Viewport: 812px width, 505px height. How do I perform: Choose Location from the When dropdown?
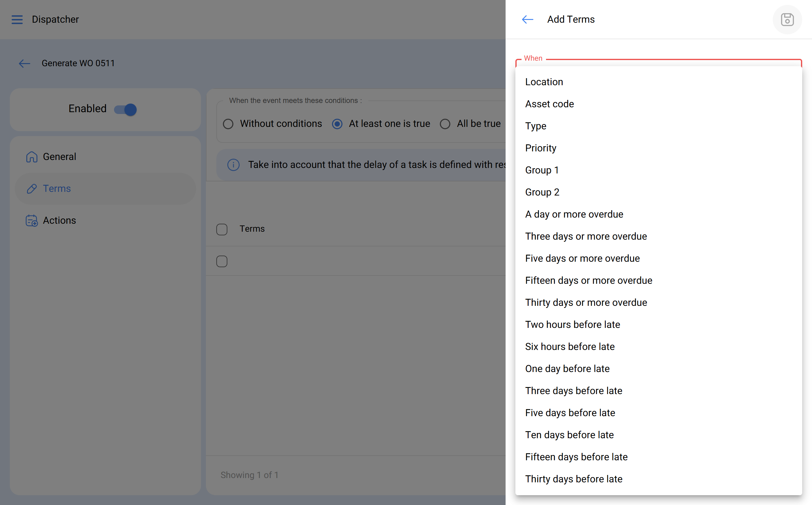point(544,82)
